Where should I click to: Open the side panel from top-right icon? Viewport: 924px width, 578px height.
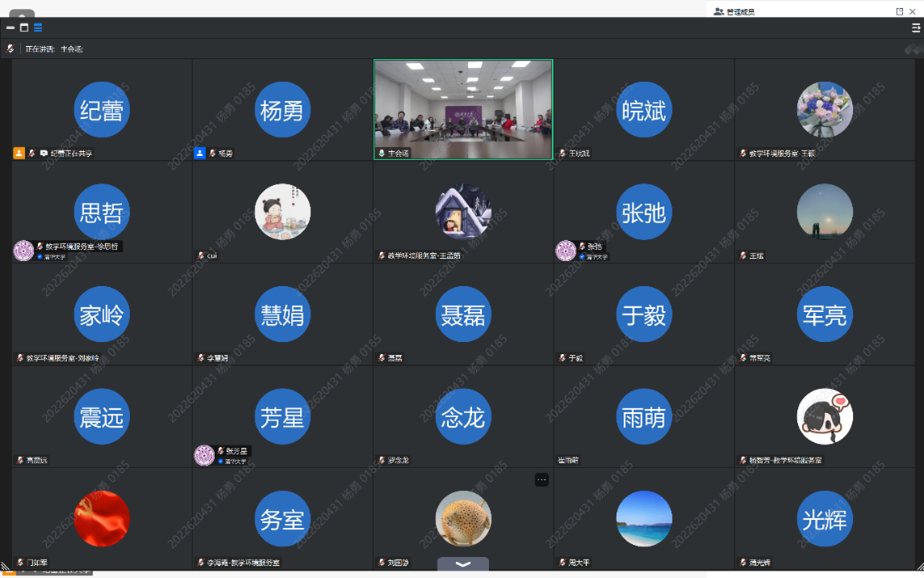(x=915, y=27)
